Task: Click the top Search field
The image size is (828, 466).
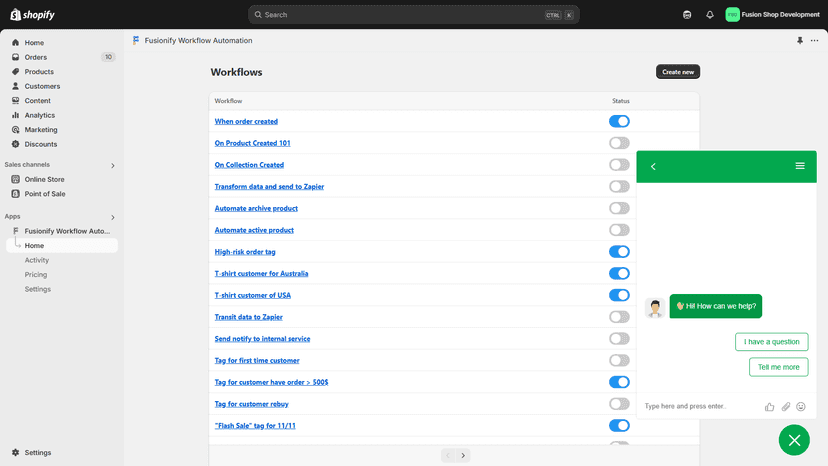Action: (413, 15)
